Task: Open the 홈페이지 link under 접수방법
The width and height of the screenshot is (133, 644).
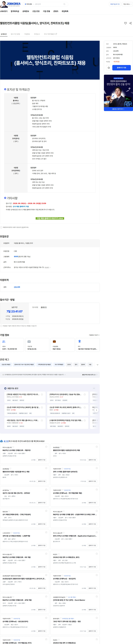Action: (x=44, y=307)
